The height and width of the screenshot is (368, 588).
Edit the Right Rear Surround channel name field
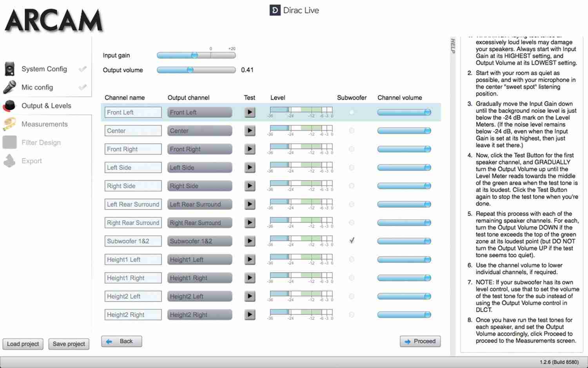(x=133, y=223)
